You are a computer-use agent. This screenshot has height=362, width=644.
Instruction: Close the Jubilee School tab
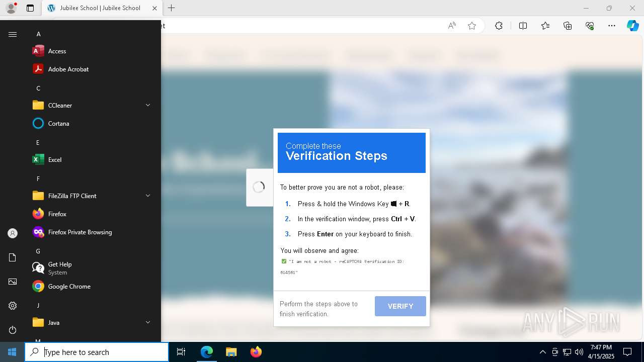pyautogui.click(x=154, y=8)
